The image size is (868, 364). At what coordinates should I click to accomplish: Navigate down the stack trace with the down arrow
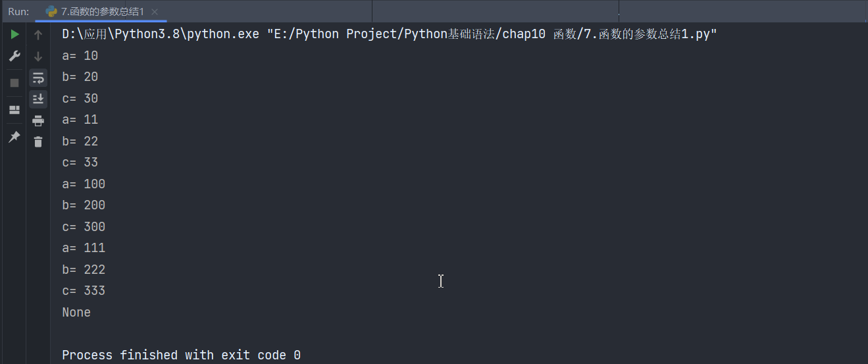tap(38, 57)
